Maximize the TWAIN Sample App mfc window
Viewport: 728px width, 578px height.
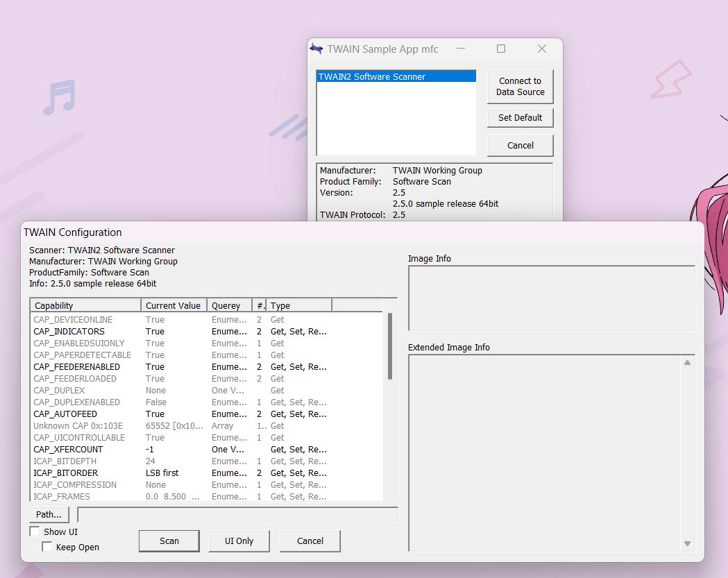[x=501, y=49]
